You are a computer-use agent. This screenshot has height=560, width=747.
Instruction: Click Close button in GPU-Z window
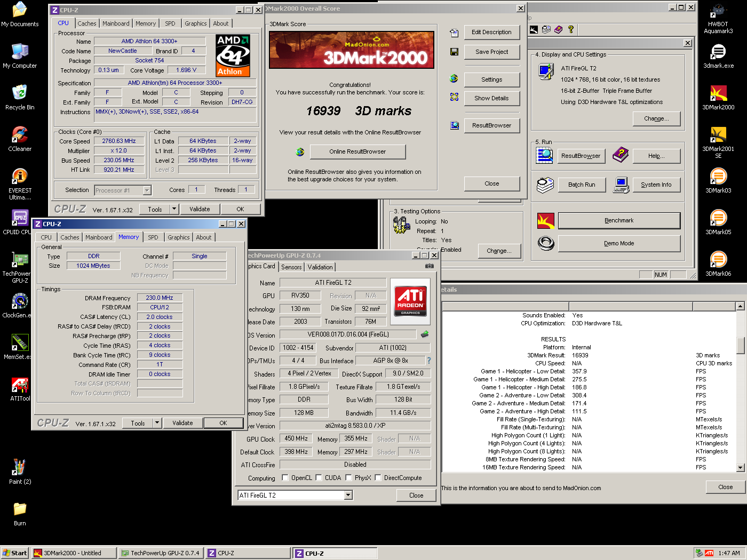pyautogui.click(x=416, y=495)
